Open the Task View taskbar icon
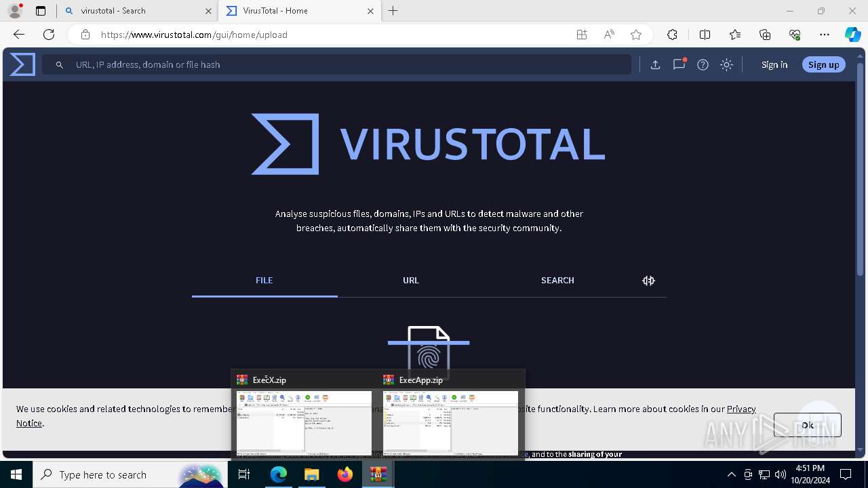This screenshot has width=868, height=488. (x=244, y=474)
